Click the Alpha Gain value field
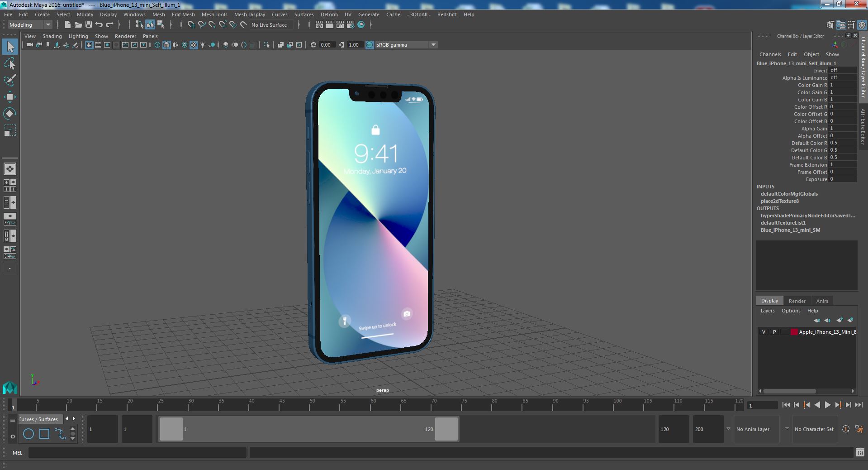 coord(843,129)
